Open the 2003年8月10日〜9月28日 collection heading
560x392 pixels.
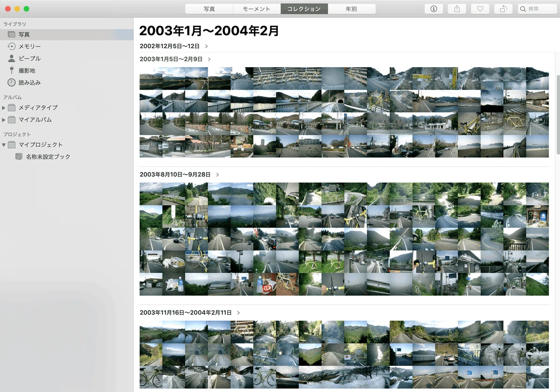(x=175, y=175)
